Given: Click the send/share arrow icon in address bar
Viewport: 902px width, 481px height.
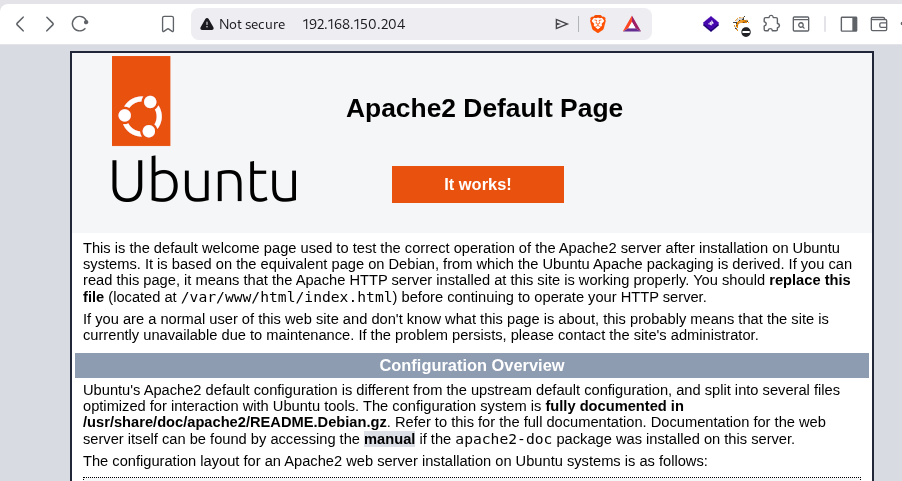Looking at the screenshot, I should 561,24.
